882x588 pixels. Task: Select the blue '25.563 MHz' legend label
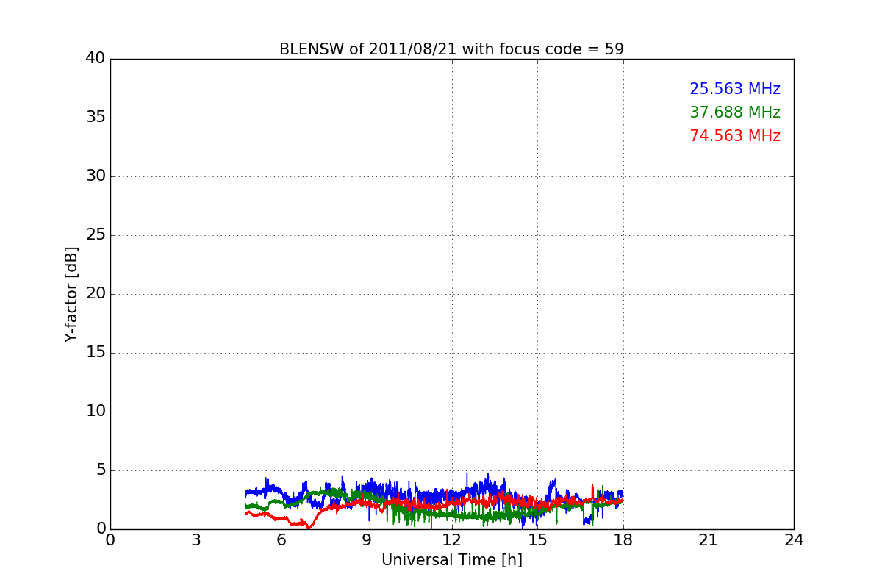point(735,89)
